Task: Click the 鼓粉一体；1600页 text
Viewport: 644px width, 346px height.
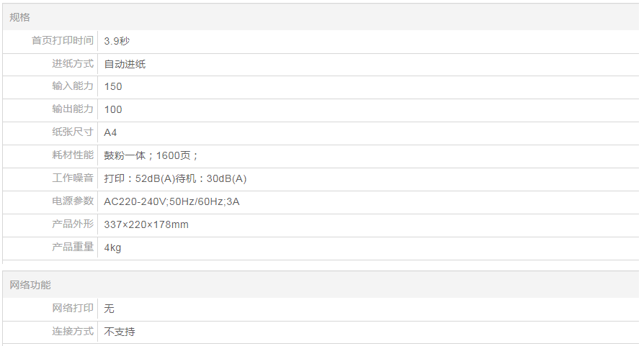Action: pos(151,155)
